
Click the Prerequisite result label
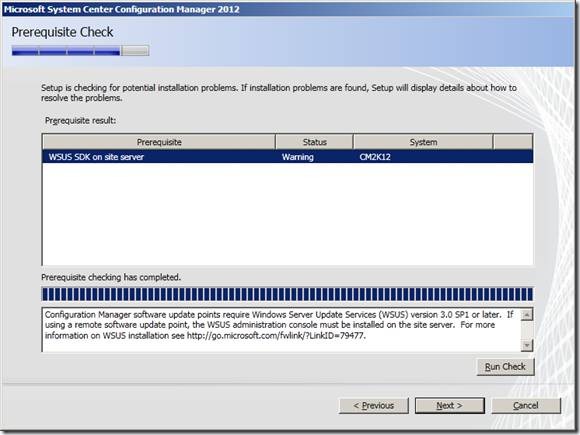coord(80,121)
